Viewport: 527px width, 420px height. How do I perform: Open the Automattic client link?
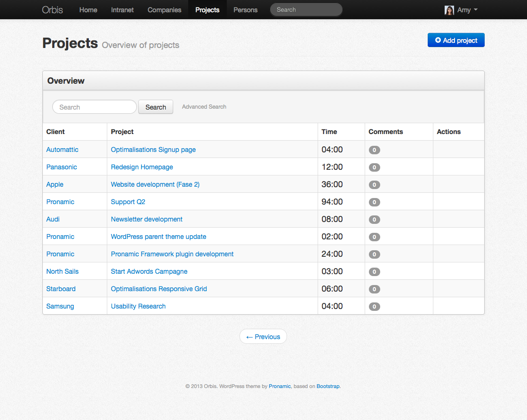pyautogui.click(x=62, y=150)
